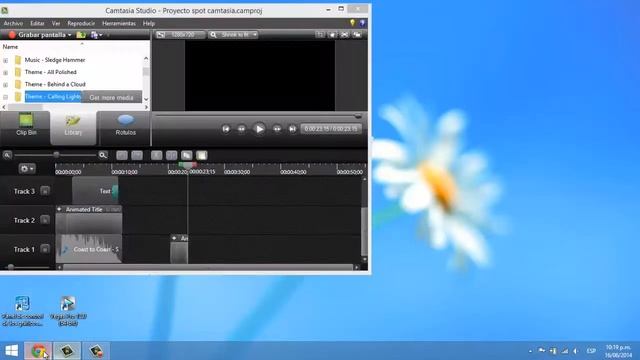This screenshot has height=360, width=640.
Task: Click the track height slider handle
Action: [11, 267]
